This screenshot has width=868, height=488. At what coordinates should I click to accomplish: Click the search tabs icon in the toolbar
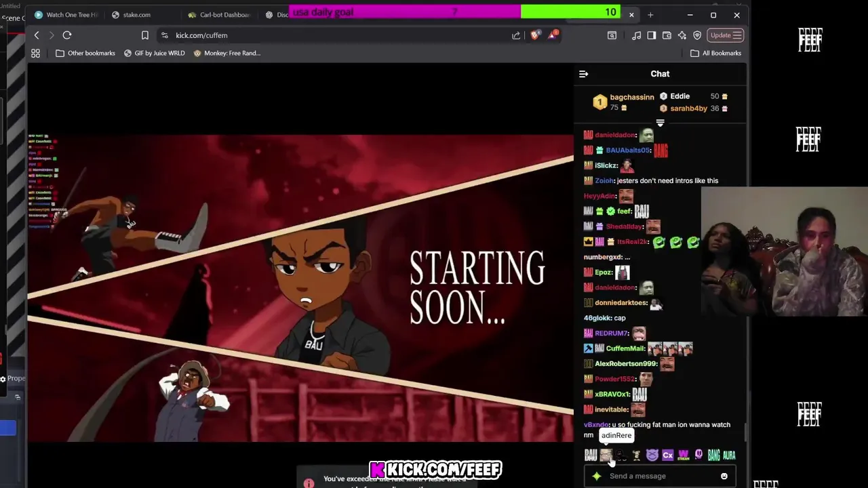tap(612, 35)
